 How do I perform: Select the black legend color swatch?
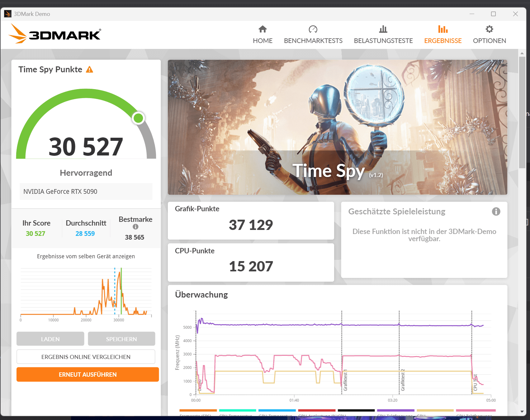pyautogui.click(x=356, y=411)
